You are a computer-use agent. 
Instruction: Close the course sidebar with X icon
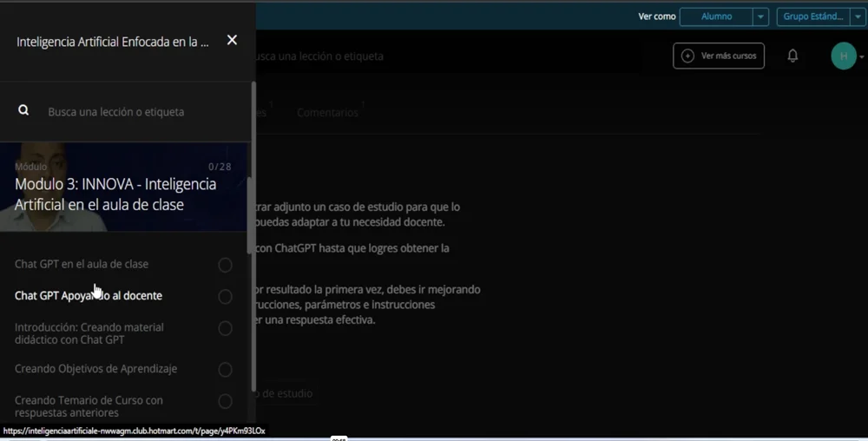click(x=232, y=40)
